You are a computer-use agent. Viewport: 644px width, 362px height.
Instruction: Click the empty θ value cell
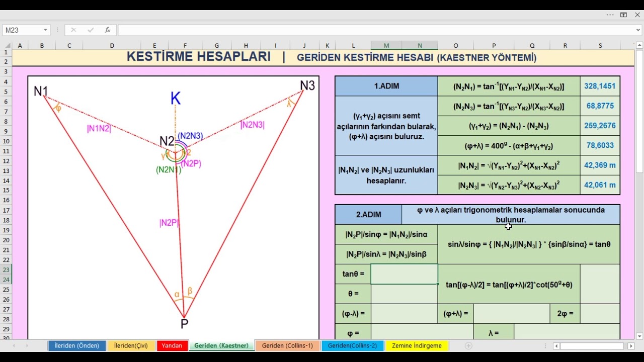(x=404, y=294)
